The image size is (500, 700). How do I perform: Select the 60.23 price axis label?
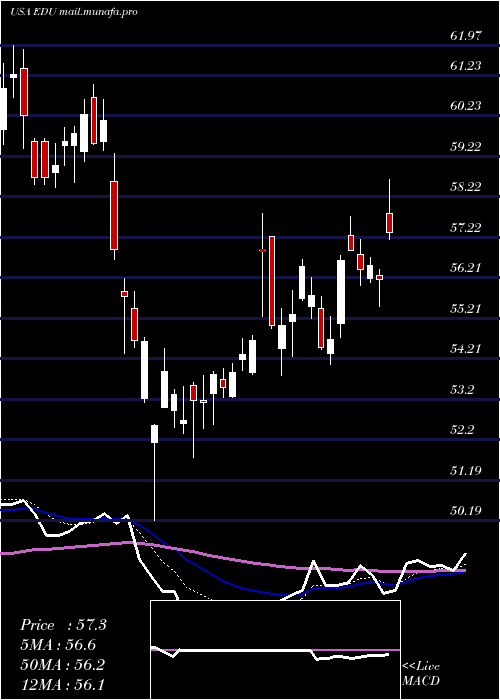[x=466, y=106]
